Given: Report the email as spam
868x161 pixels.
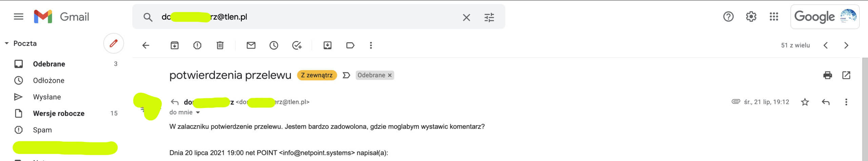Looking at the screenshot, I should pos(197,45).
